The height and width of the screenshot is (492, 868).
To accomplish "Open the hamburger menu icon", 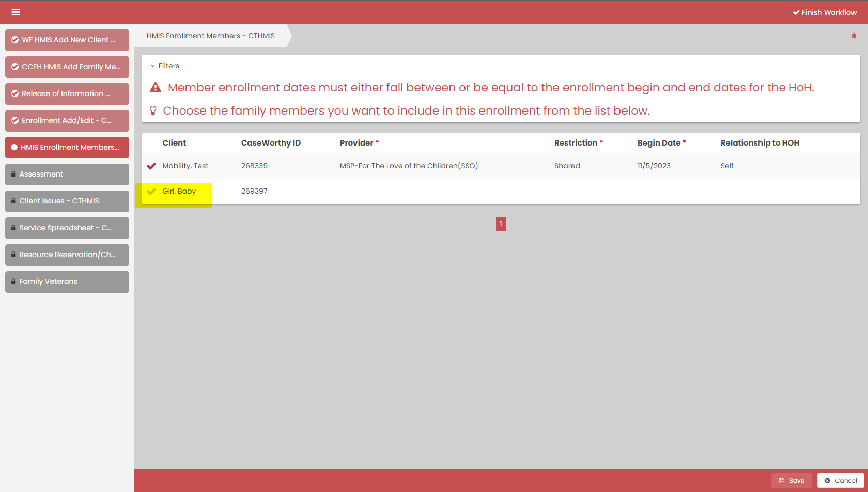I will (x=16, y=12).
